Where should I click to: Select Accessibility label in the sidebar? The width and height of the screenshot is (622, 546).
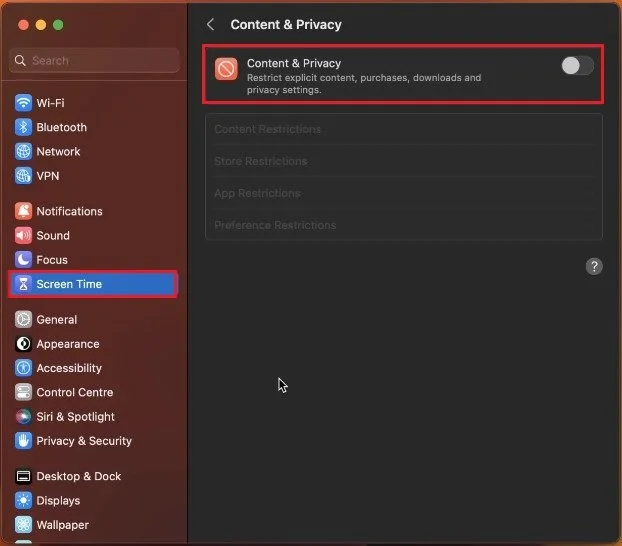[x=69, y=368]
